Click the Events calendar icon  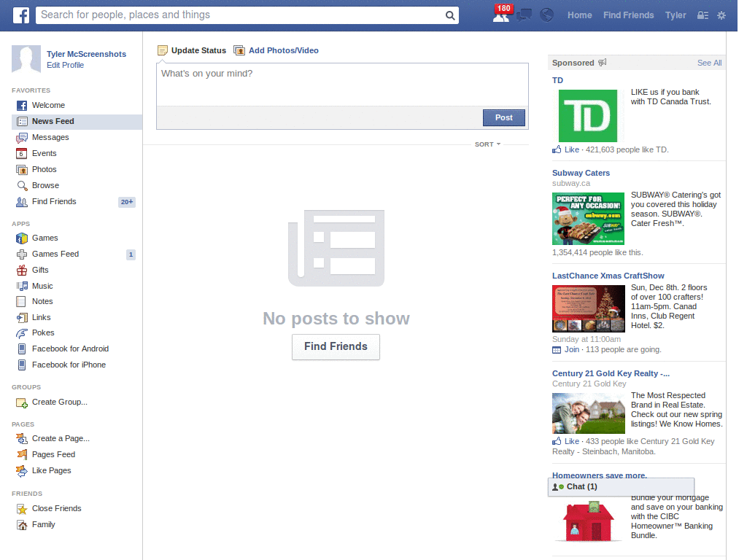(21, 153)
